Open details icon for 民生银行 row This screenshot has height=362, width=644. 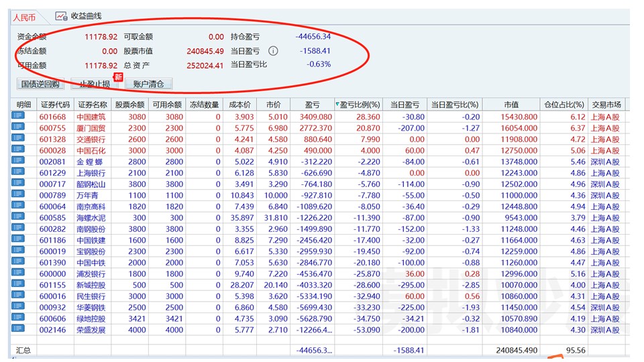(18, 295)
